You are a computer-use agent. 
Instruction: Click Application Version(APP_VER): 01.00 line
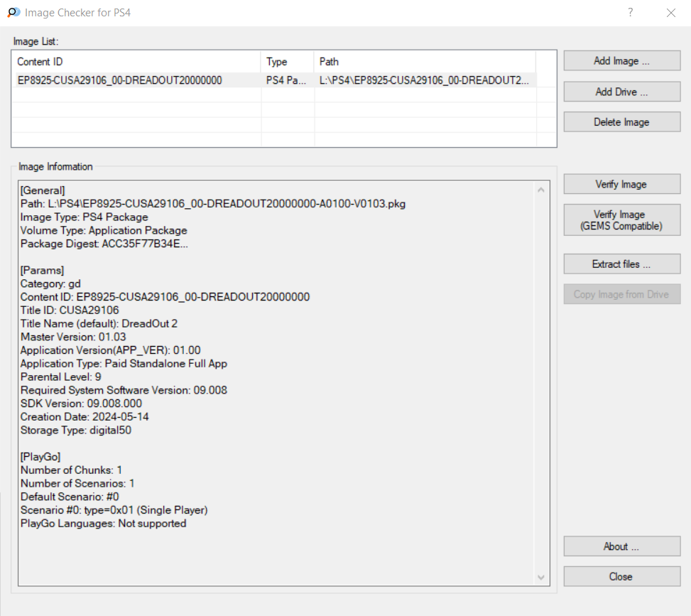111,350
